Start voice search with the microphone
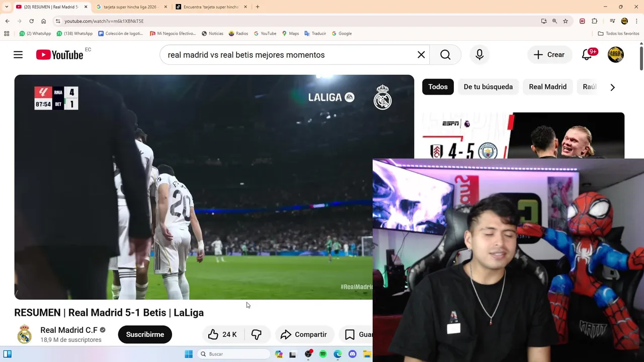This screenshot has height=362, width=644. [x=479, y=55]
